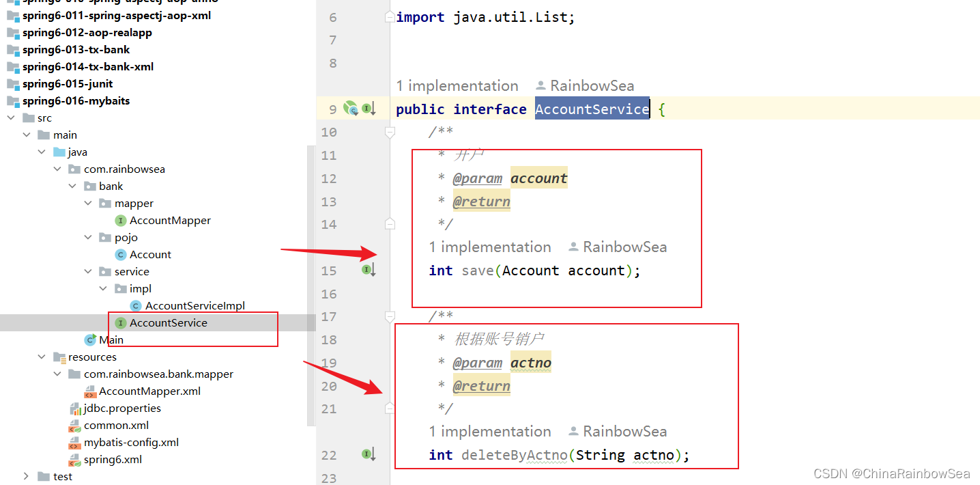This screenshot has height=485, width=980.
Task: Click line number 9 in gutter
Action: (x=333, y=109)
